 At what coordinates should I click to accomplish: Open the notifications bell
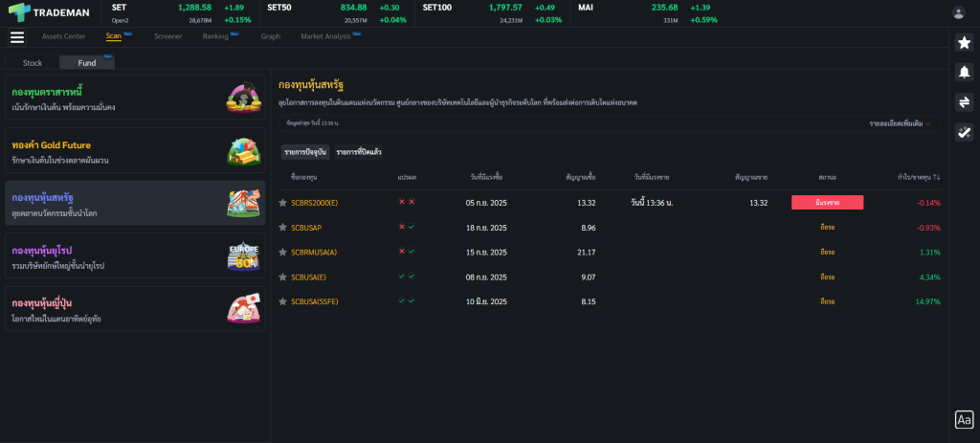pos(964,72)
